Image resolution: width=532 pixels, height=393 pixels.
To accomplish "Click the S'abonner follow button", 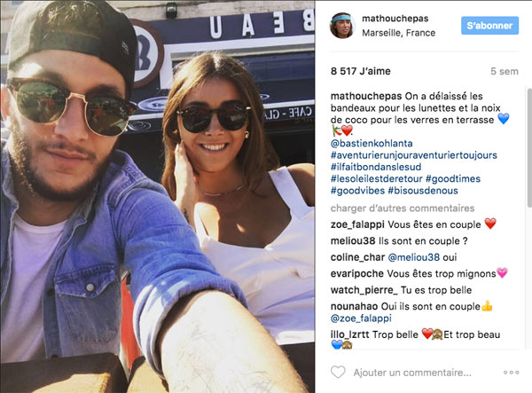I will coord(489,26).
